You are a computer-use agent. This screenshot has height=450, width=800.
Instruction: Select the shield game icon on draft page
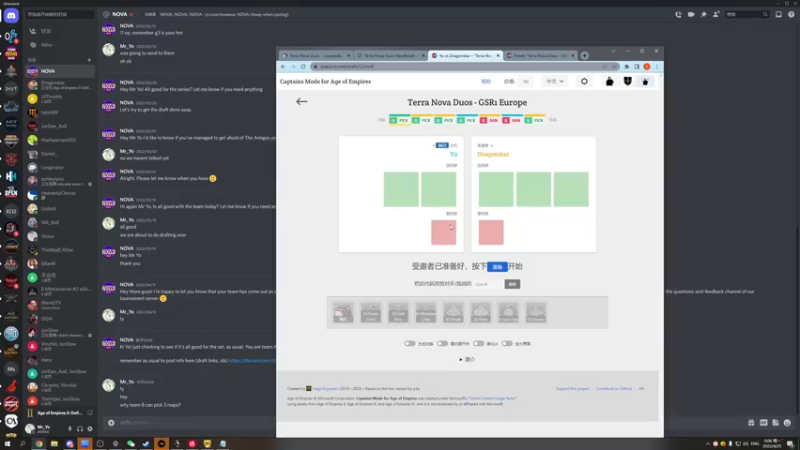[628, 82]
